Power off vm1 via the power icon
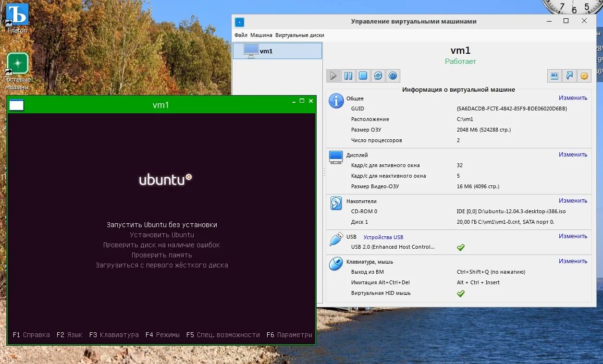Image resolution: width=603 pixels, height=364 pixels. [393, 75]
